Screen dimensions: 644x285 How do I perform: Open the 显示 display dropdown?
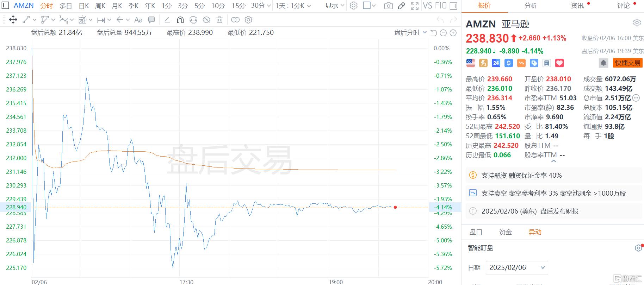pyautogui.click(x=334, y=6)
